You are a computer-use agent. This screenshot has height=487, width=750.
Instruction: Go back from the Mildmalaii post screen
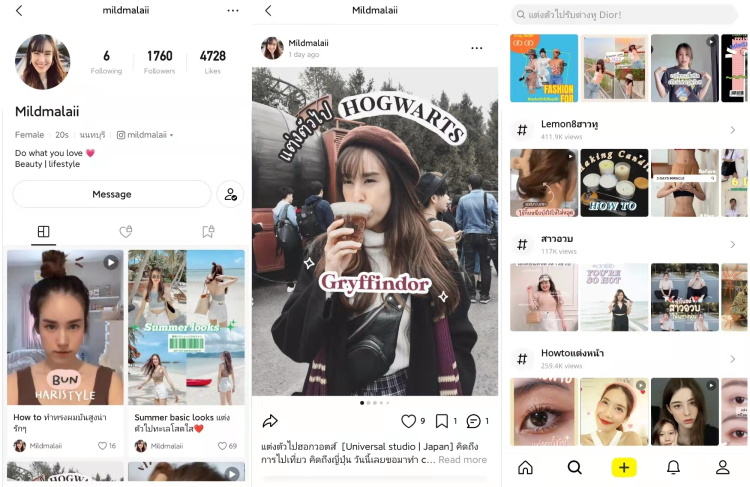tap(268, 11)
